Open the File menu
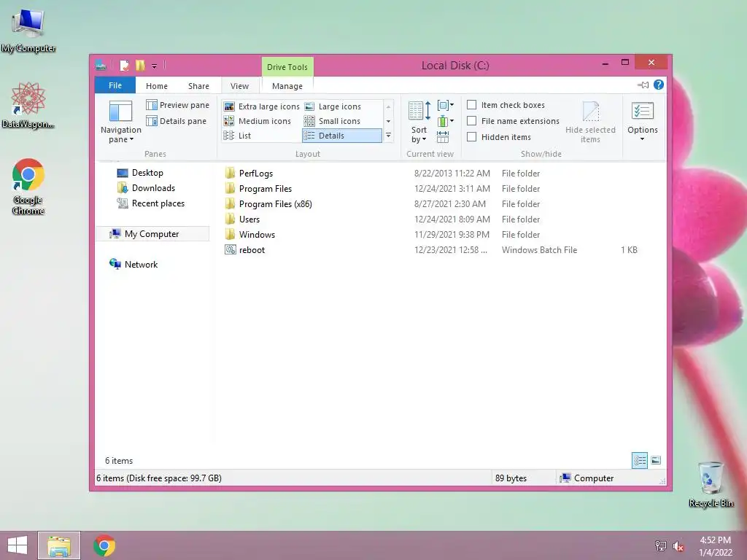The height and width of the screenshot is (560, 747). (x=115, y=86)
